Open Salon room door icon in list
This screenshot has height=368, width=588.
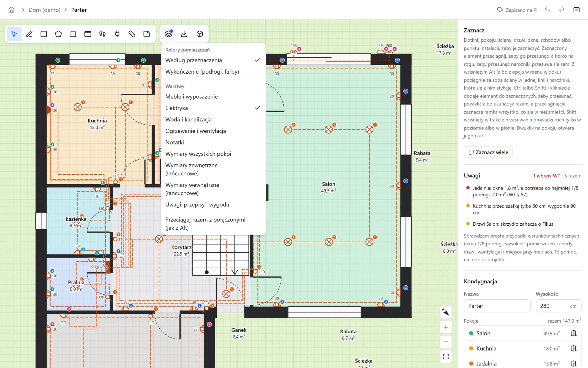click(574, 333)
